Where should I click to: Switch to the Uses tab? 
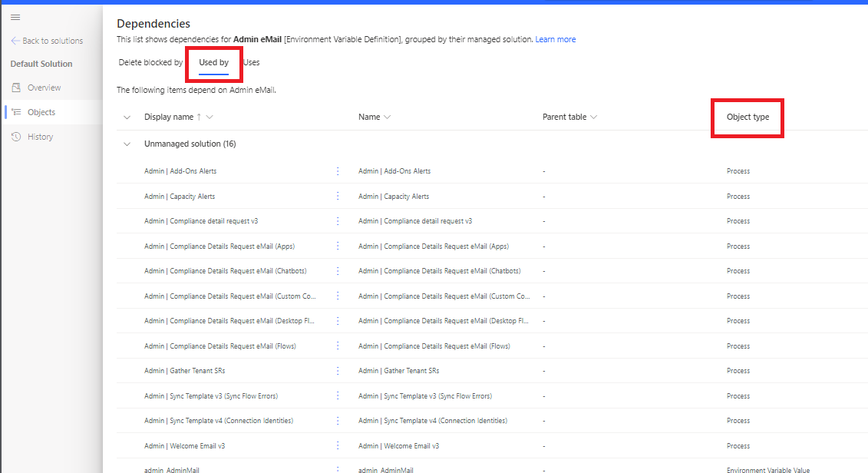(251, 63)
